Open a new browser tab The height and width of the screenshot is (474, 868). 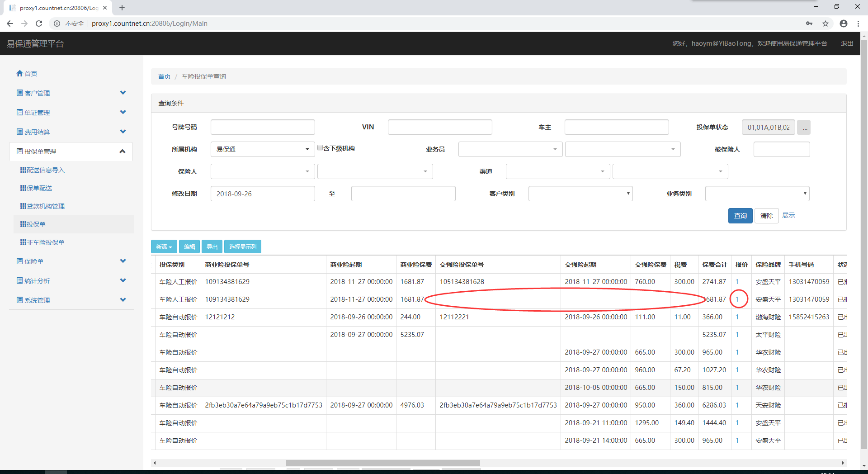[x=122, y=8]
